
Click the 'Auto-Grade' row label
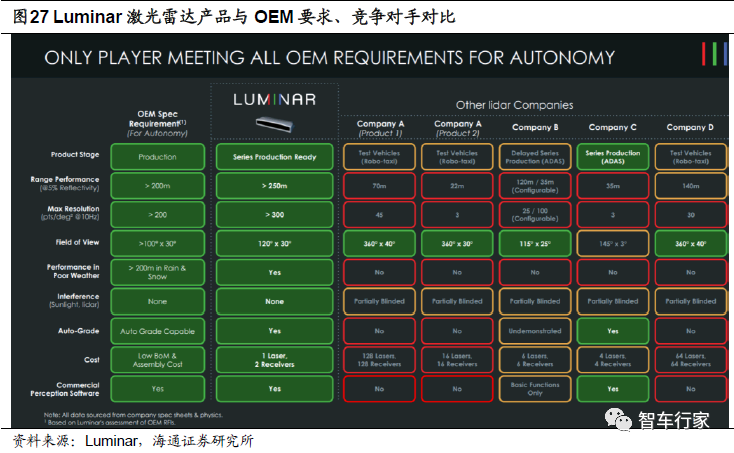[x=78, y=330]
